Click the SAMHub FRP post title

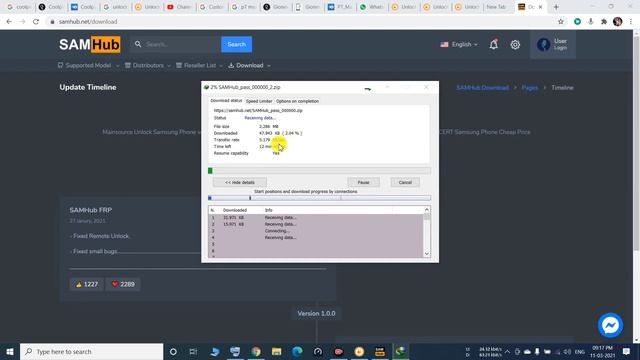pos(91,210)
